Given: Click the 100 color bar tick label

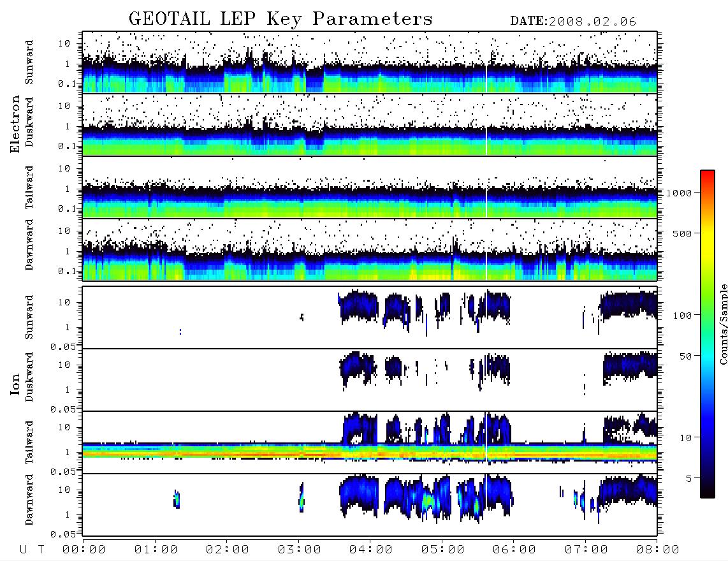Looking at the screenshot, I should point(682,316).
